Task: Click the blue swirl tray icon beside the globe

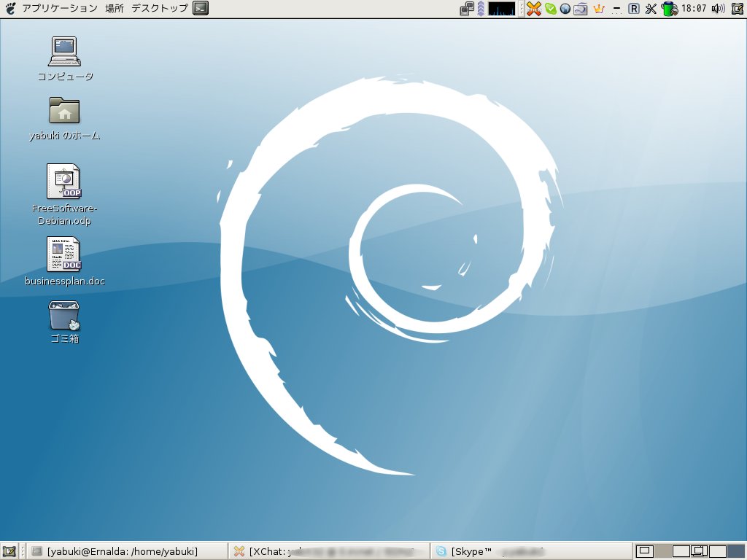Action: click(x=580, y=9)
